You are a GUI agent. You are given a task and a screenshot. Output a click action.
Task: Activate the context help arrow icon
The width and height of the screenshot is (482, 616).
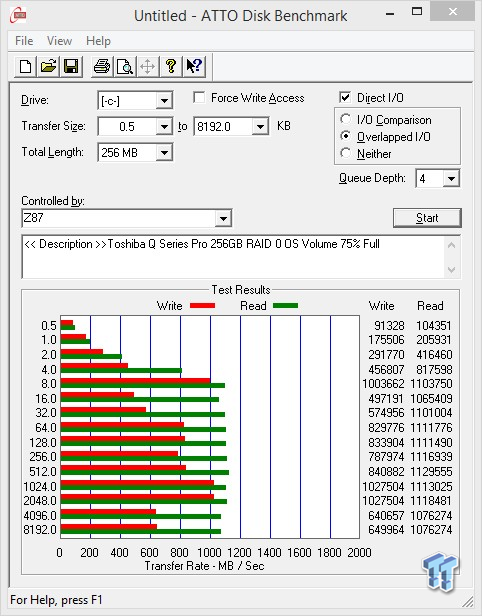point(194,66)
